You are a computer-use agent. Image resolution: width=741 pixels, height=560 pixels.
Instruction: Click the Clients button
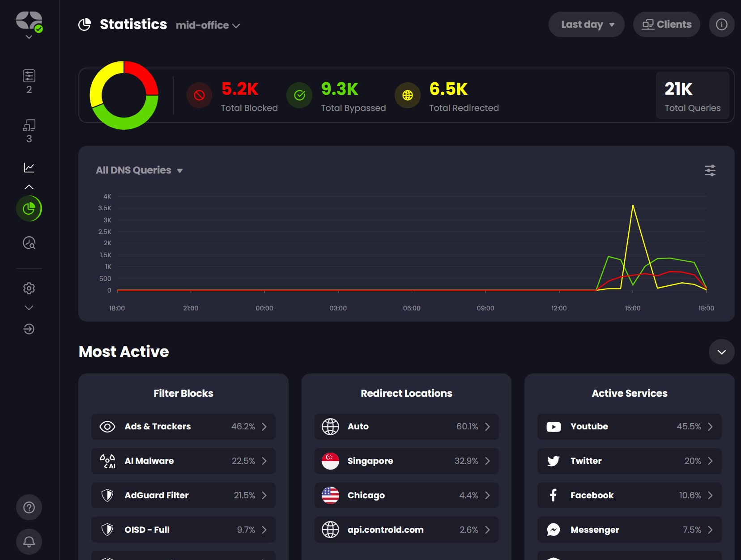666,25
